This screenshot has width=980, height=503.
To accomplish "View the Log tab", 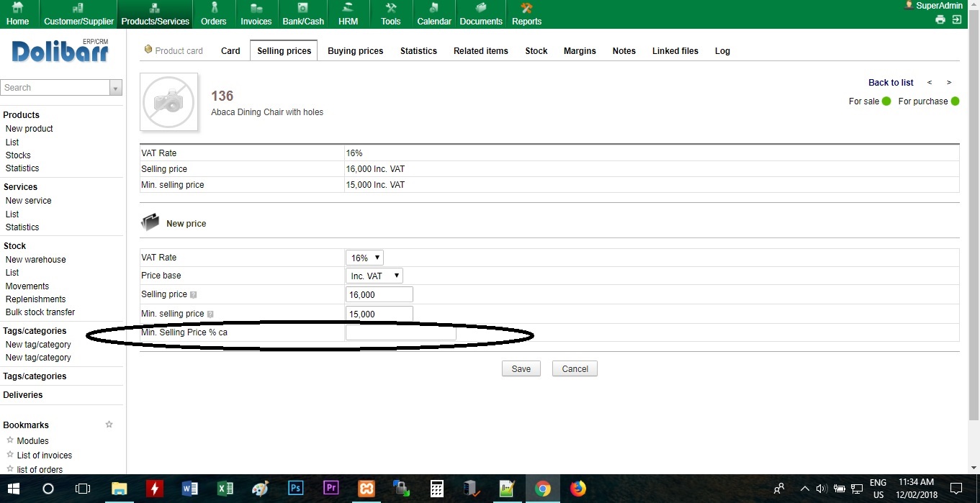I will 722,51.
